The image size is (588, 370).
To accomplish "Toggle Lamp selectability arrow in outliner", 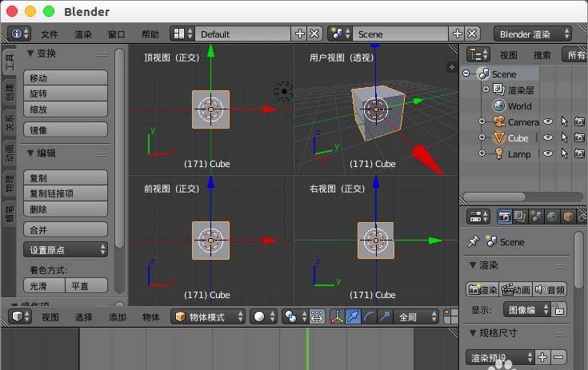I will (564, 153).
